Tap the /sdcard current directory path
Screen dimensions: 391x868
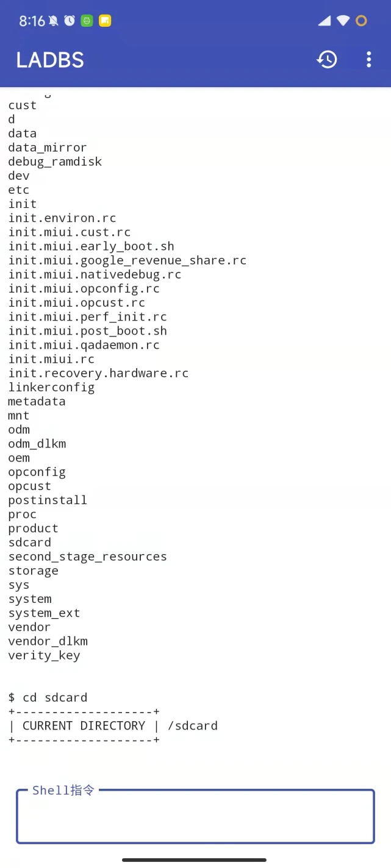click(x=193, y=725)
